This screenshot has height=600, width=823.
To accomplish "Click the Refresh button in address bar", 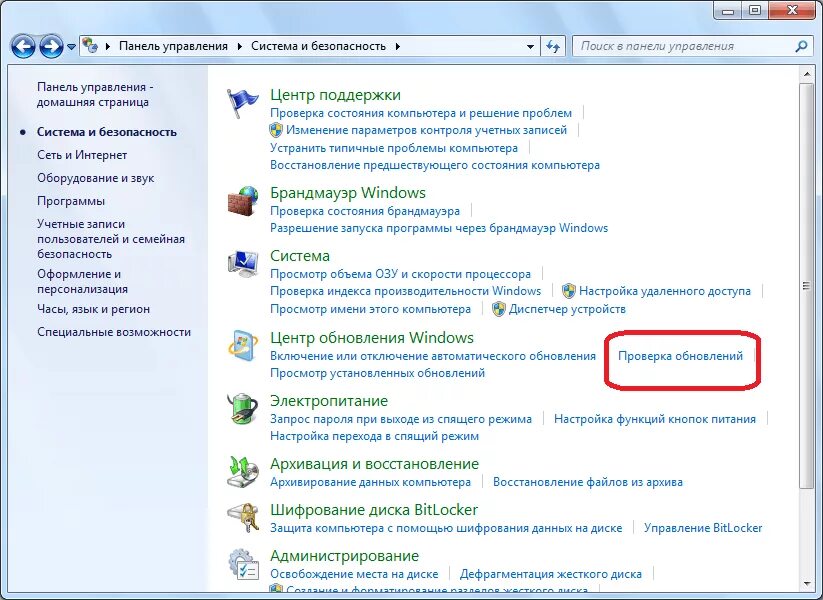I will (x=553, y=46).
